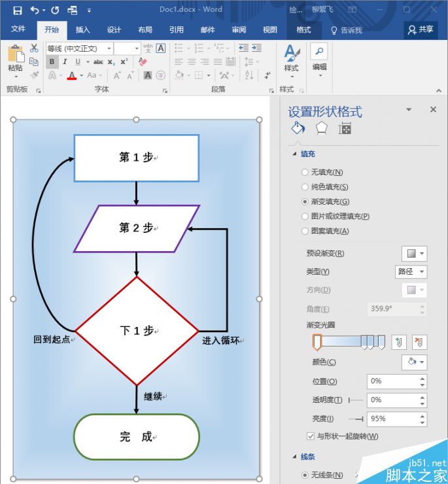The width and height of the screenshot is (448, 484).
Task: Toggle italic formatting
Action: click(65, 61)
